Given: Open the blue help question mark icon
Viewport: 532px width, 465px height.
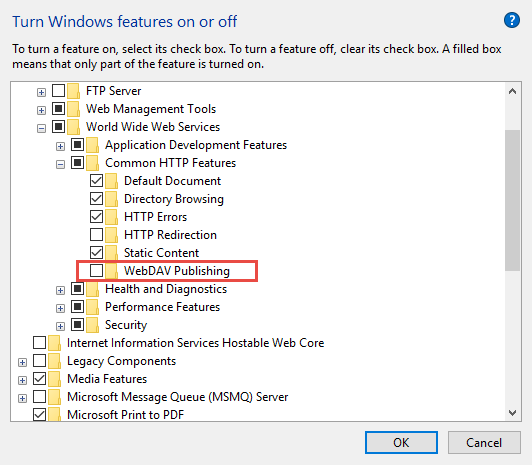Looking at the screenshot, I should tap(512, 20).
